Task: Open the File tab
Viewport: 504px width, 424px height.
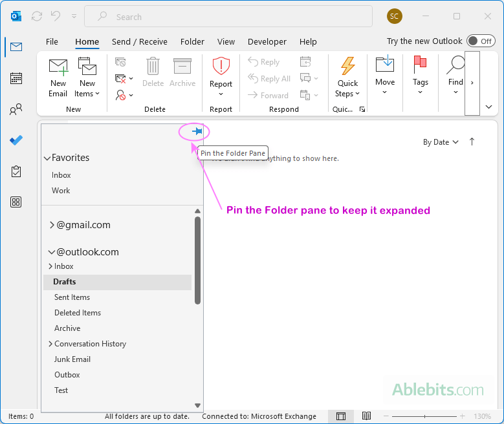Action: [x=52, y=42]
